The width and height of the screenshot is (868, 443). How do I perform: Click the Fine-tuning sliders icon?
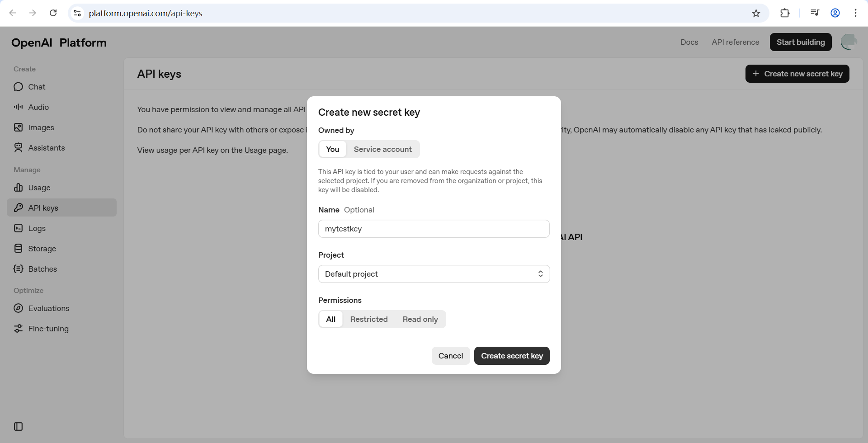pyautogui.click(x=18, y=329)
